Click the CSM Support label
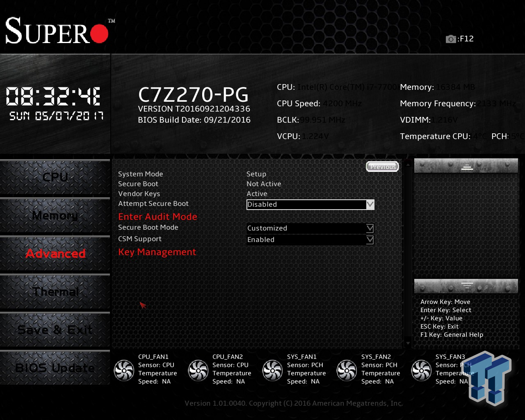The width and height of the screenshot is (525, 420). 140,239
